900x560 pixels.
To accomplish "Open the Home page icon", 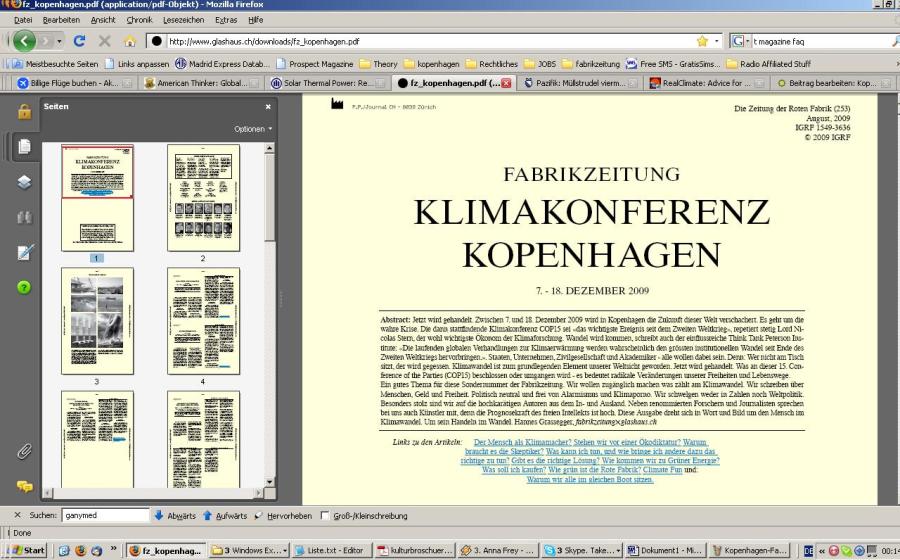I will point(130,41).
